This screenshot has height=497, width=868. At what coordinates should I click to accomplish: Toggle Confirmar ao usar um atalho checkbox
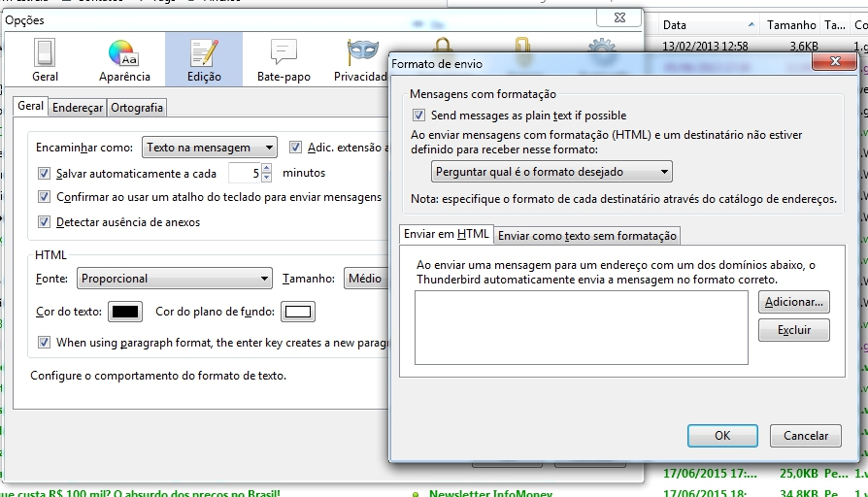point(45,196)
